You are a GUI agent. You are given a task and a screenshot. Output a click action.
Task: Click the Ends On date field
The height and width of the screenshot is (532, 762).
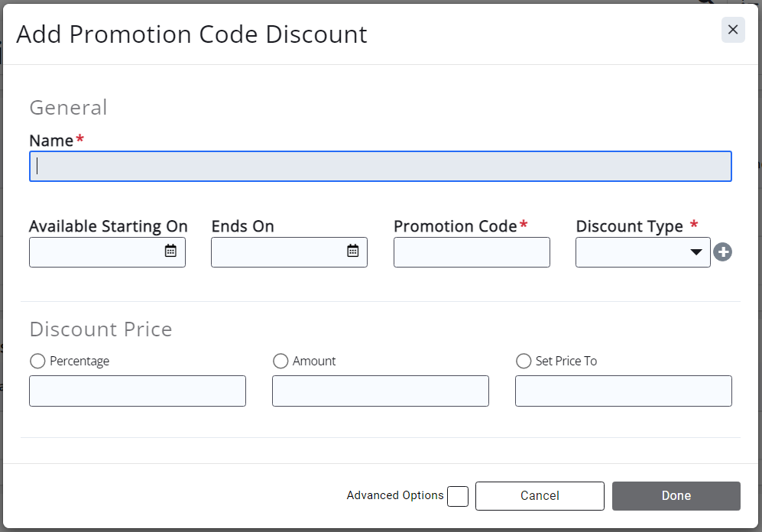(x=277, y=252)
